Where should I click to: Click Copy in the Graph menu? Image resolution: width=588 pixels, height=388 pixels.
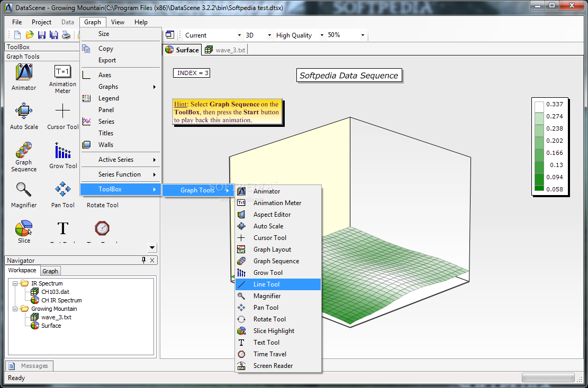coord(121,49)
